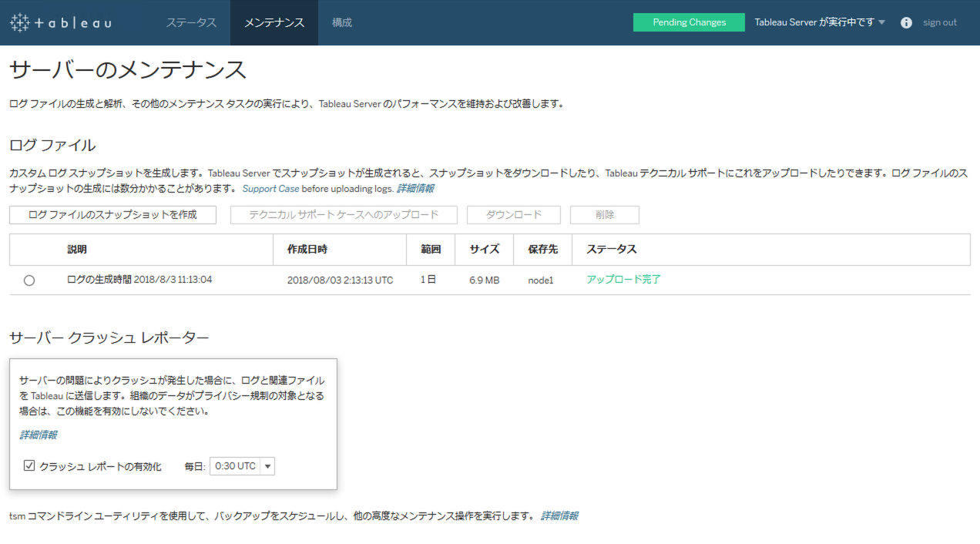Click sign out in the top bar
980x544 pixels.
tap(939, 22)
